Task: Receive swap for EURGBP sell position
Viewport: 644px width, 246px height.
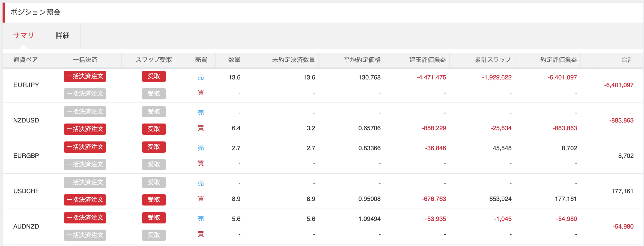Action: (x=154, y=147)
